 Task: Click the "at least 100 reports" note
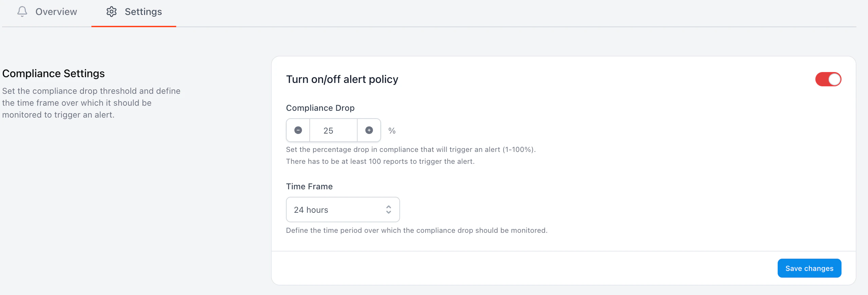(x=380, y=161)
